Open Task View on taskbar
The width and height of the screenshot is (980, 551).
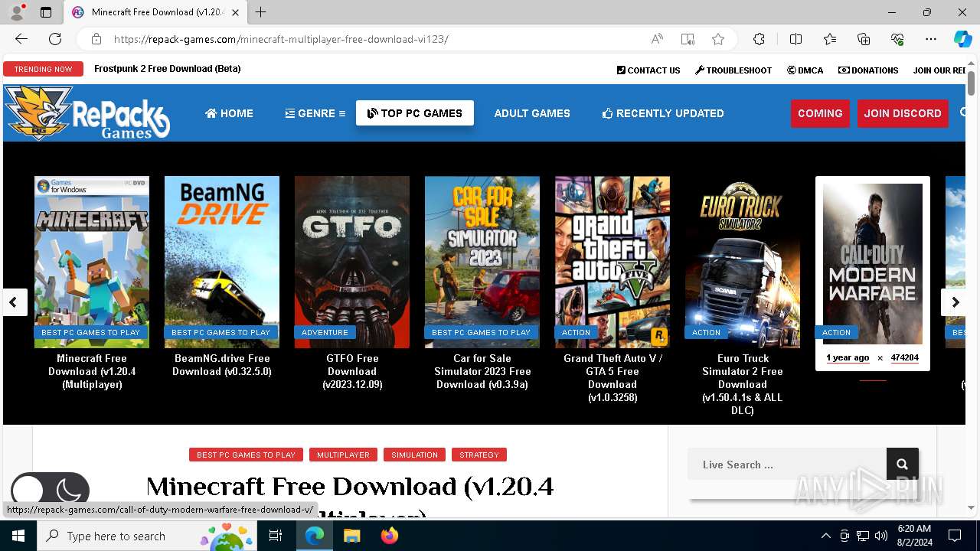click(276, 536)
